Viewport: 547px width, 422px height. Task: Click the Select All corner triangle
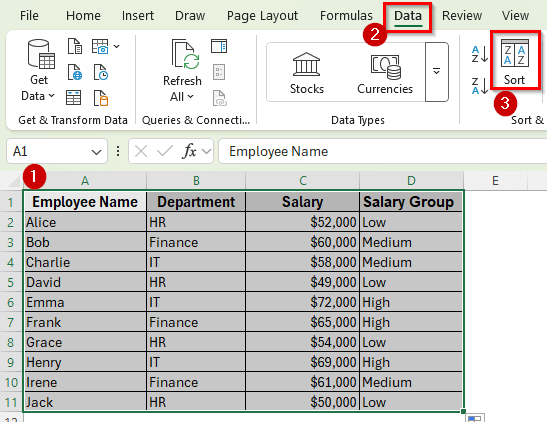click(13, 181)
